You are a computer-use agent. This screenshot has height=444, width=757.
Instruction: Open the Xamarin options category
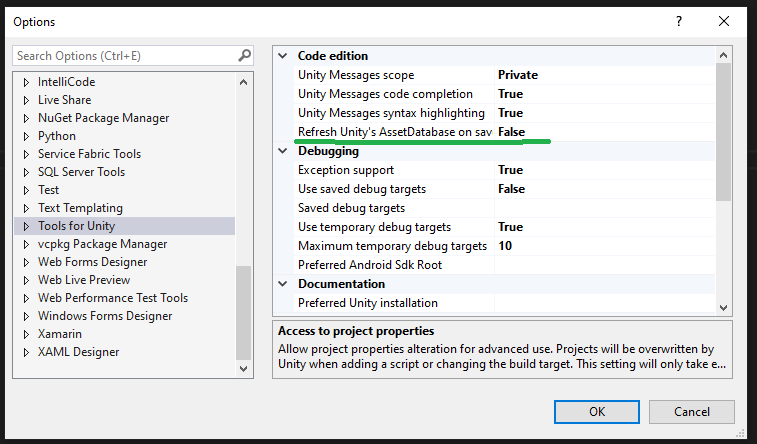tap(60, 334)
